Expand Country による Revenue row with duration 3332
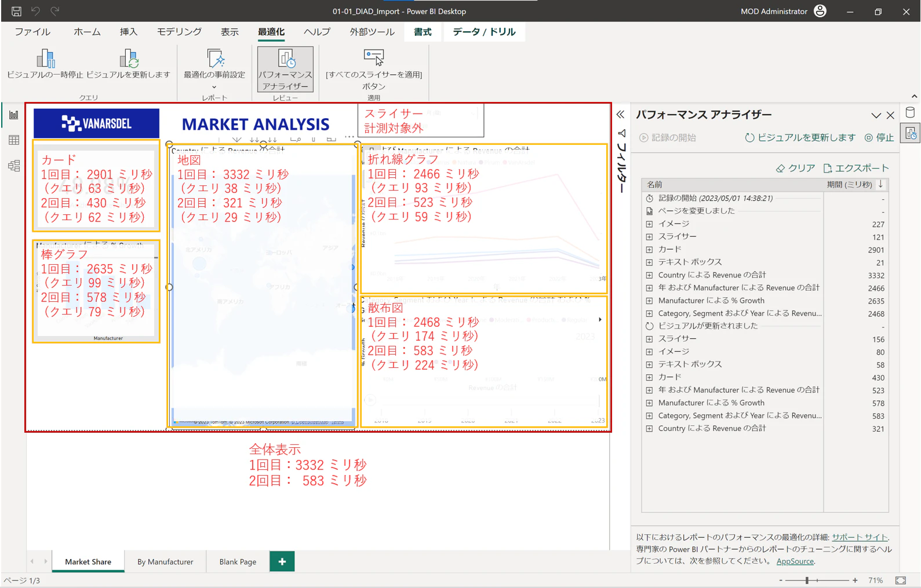921x588 pixels. [x=649, y=275]
